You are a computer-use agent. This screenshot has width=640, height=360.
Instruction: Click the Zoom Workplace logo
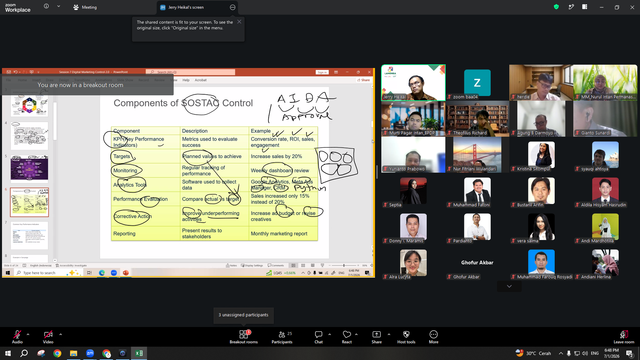18,8
